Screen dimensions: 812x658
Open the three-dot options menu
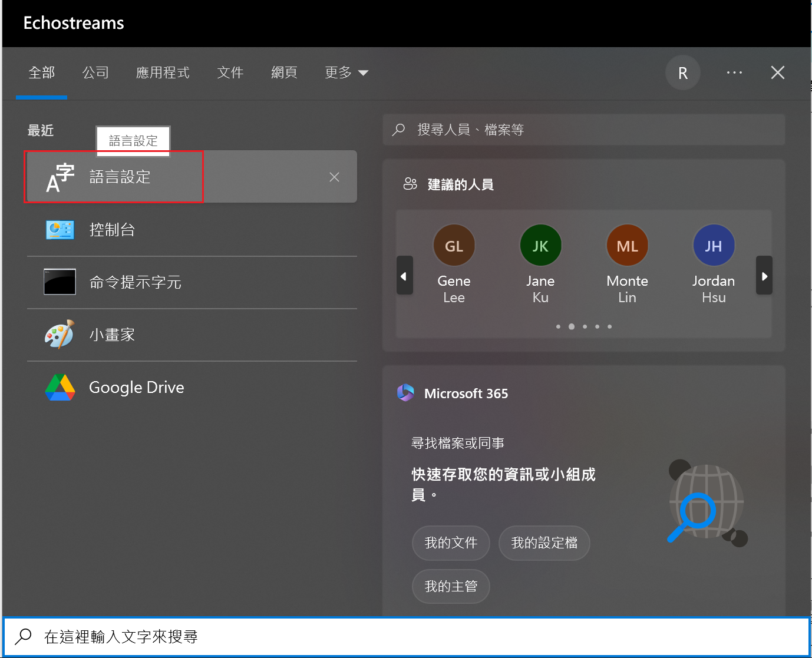tap(734, 73)
